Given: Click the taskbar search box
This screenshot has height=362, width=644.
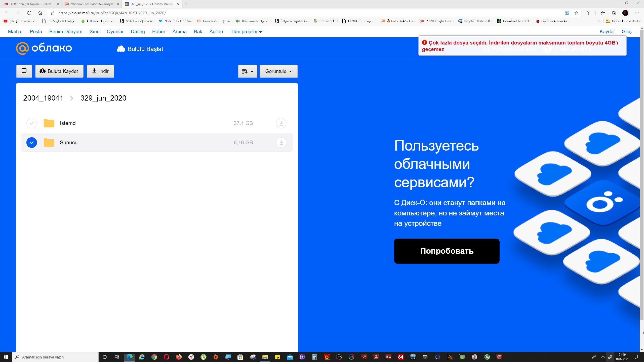Looking at the screenshot, I should tap(55, 357).
